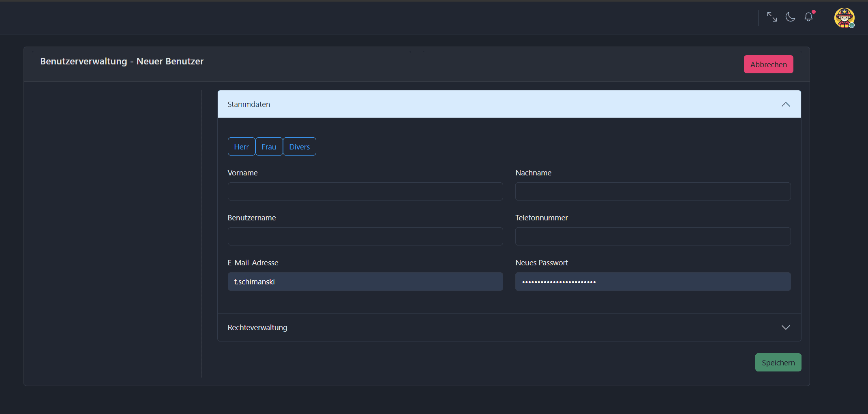The image size is (868, 414).
Task: Focus the Vorname input field
Action: point(365,191)
